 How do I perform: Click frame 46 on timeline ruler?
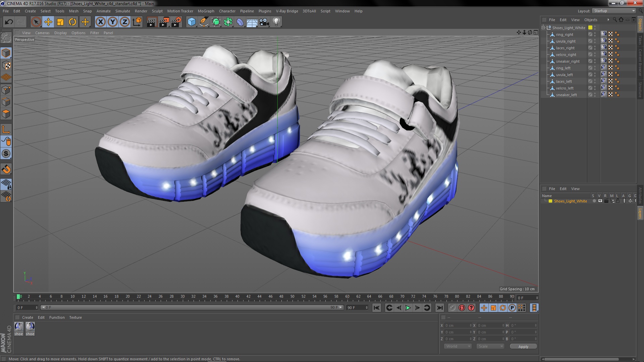[x=270, y=297]
